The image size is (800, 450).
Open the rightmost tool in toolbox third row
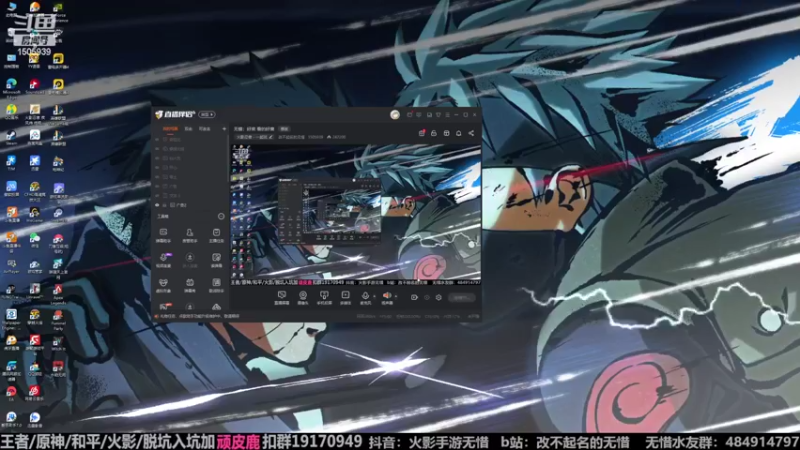click(x=216, y=285)
